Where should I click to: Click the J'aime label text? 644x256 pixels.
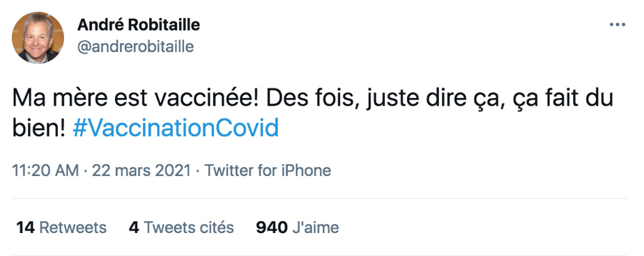pyautogui.click(x=316, y=227)
